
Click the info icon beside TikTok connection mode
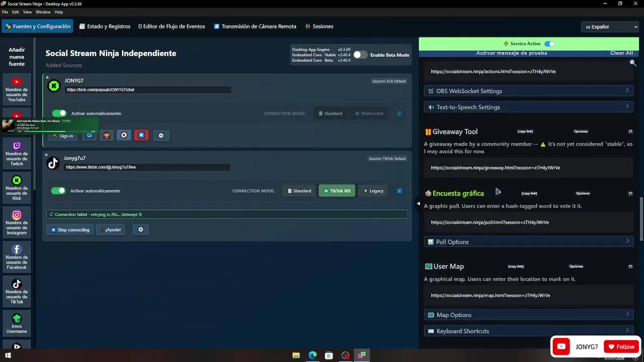point(399,191)
